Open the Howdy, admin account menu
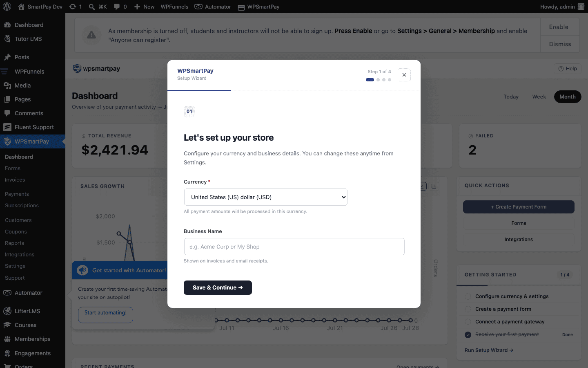This screenshot has height=368, width=588. [562, 7]
